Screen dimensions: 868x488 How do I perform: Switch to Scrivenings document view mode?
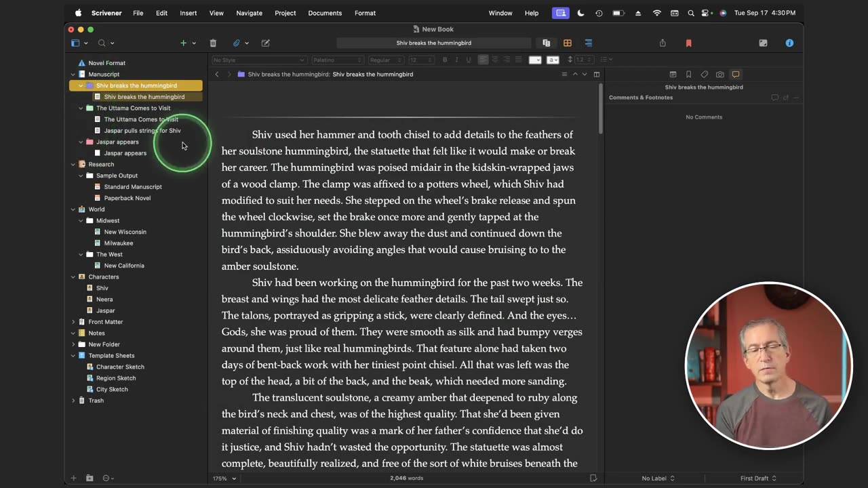547,43
